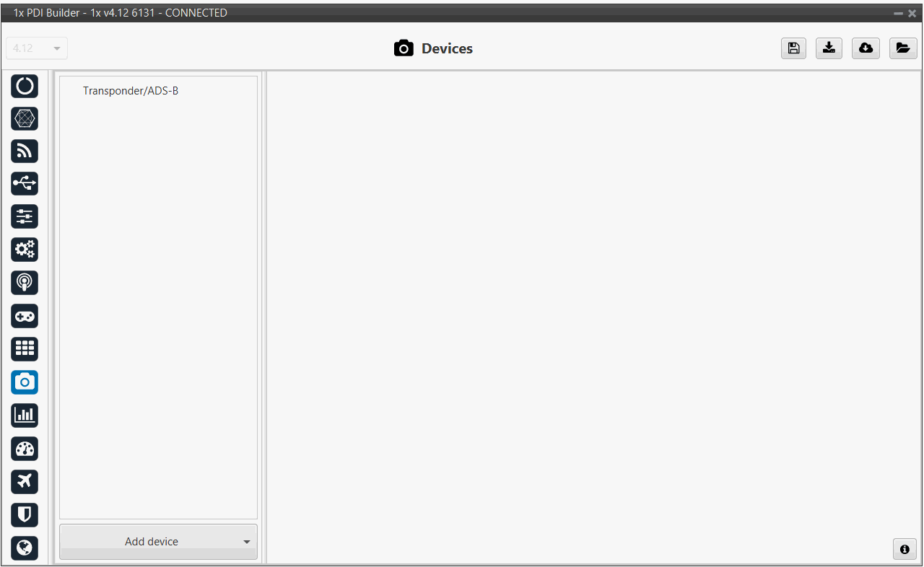Screen dimensions: 924x567
Task: Close the PDI Builder window
Action: click(912, 13)
